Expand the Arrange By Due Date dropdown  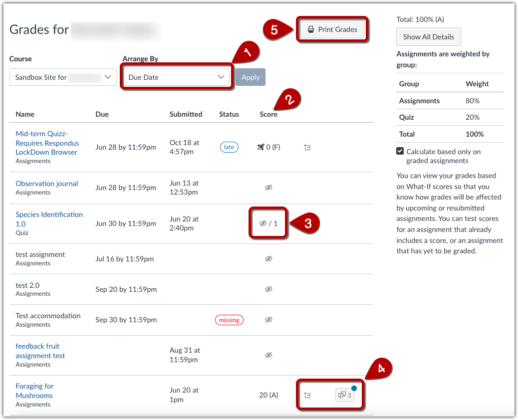(177, 77)
